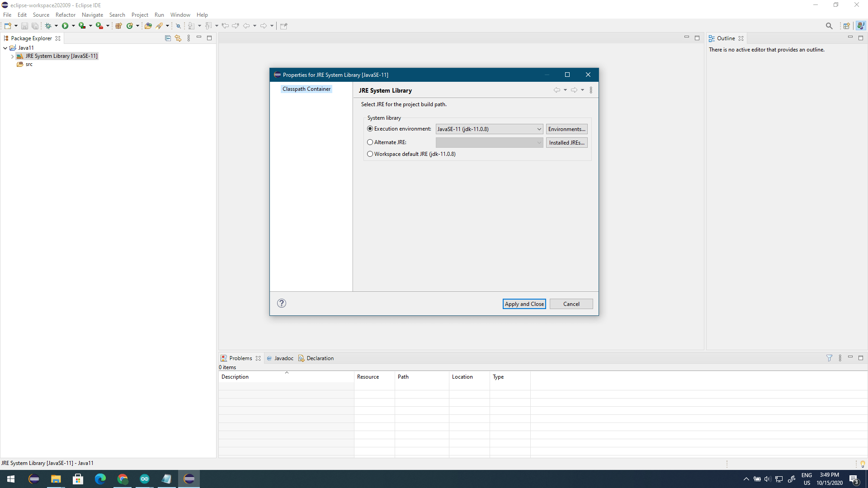The height and width of the screenshot is (488, 868).
Task: Open the Refactor menu
Action: 66,15
